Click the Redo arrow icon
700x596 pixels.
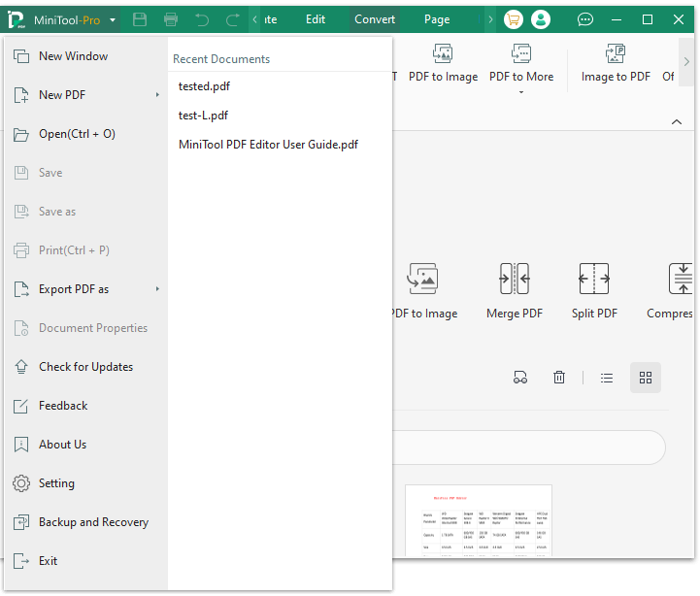coord(233,19)
